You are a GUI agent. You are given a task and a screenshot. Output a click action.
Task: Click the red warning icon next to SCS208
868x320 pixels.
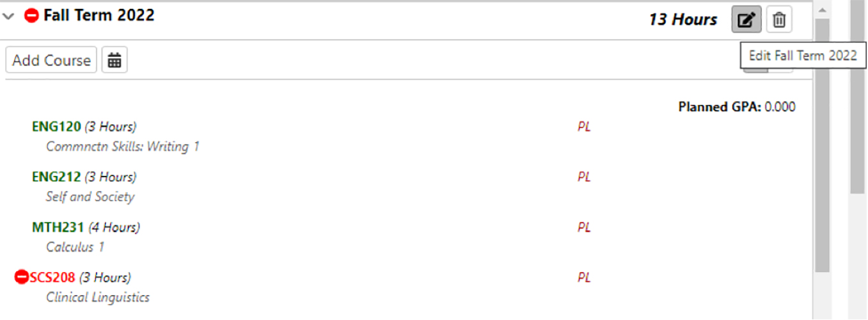tap(21, 277)
